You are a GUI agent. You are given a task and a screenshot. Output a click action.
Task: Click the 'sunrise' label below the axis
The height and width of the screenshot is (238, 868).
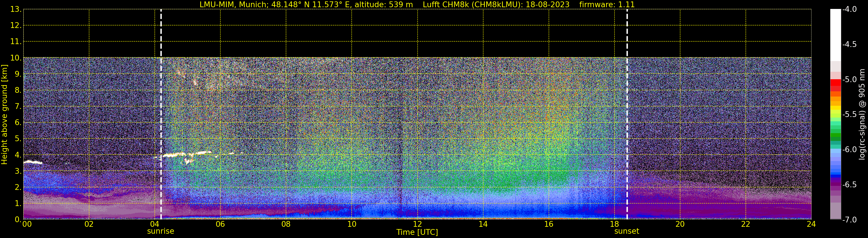(161, 231)
